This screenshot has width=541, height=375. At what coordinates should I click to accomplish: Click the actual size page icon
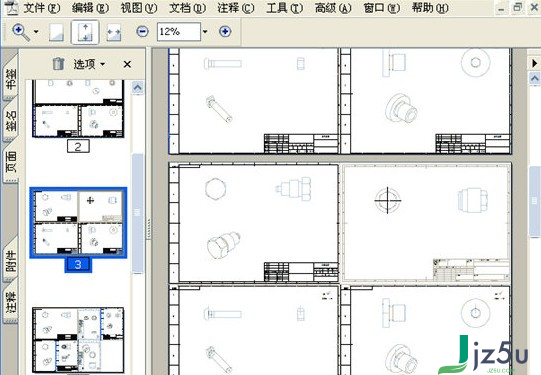coord(56,32)
